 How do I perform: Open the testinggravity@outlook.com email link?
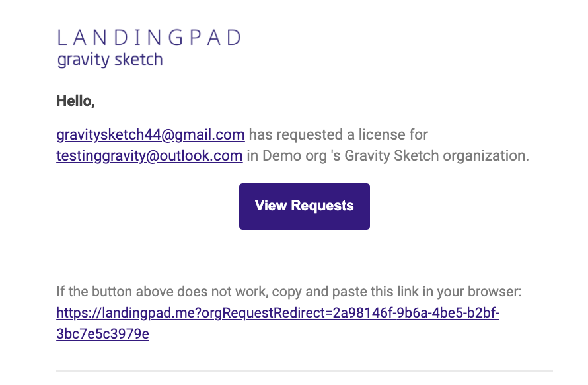click(x=149, y=155)
